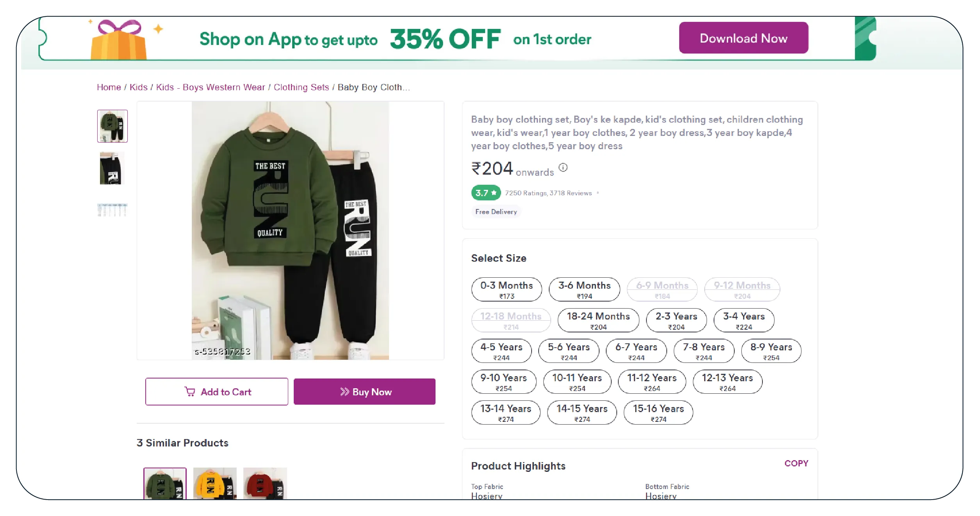Click the Download Now banner button
Screen dimensions: 980x516
tap(743, 38)
